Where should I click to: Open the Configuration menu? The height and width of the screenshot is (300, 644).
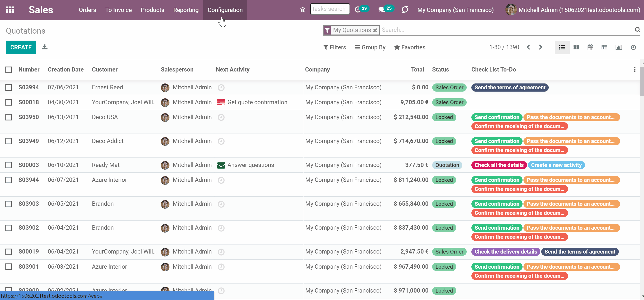(x=225, y=10)
